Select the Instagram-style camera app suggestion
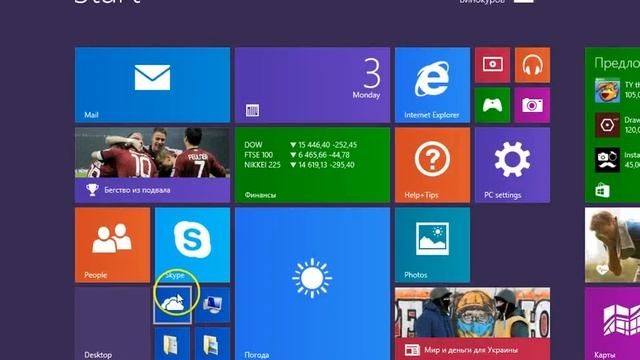 click(617, 160)
